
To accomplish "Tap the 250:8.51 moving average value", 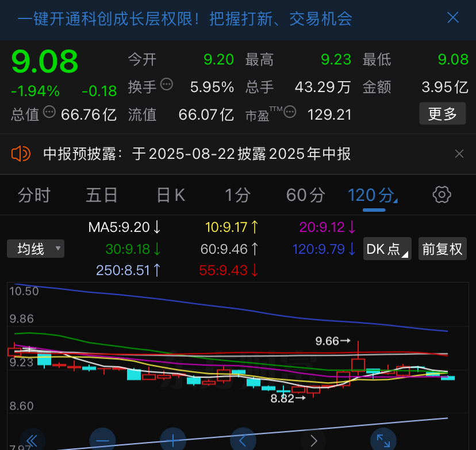I will tap(128, 270).
